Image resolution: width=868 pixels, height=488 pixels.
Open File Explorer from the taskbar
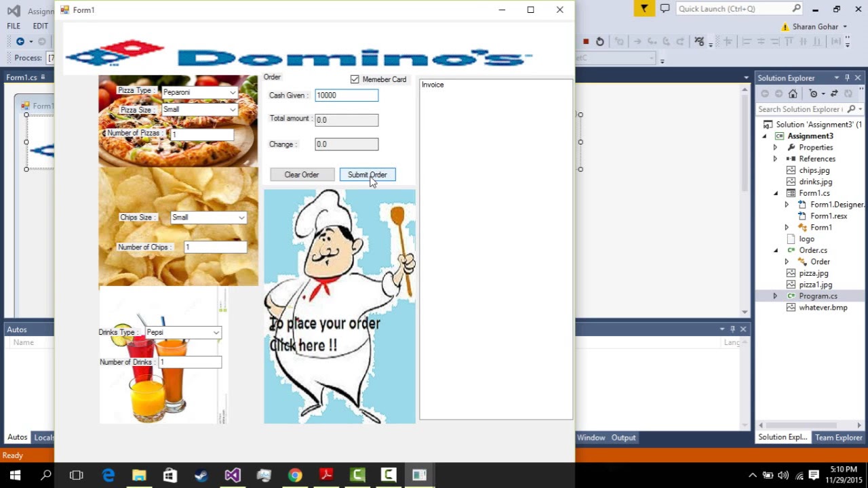coord(139,475)
